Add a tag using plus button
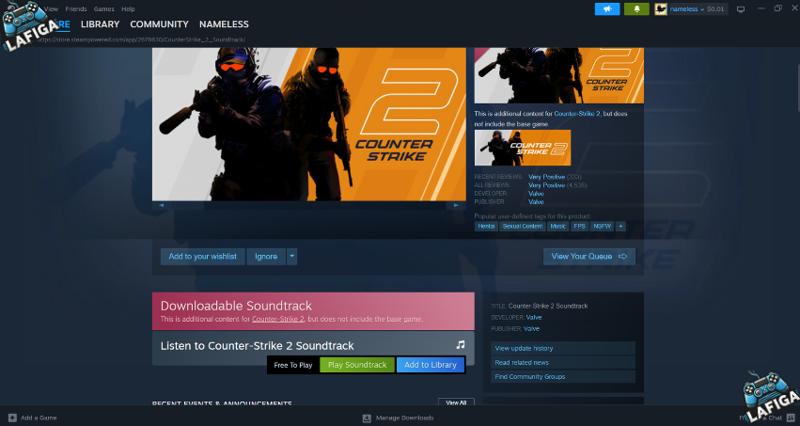The image size is (800, 426). 620,227
